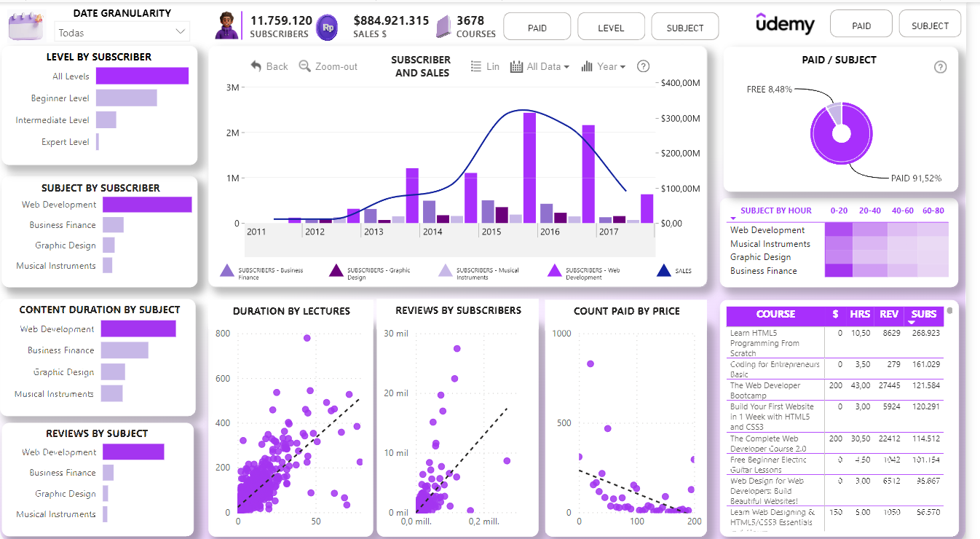Click Free Beginner Electric Guitar Lessons row
The height and width of the screenshot is (539, 980).
click(835, 464)
